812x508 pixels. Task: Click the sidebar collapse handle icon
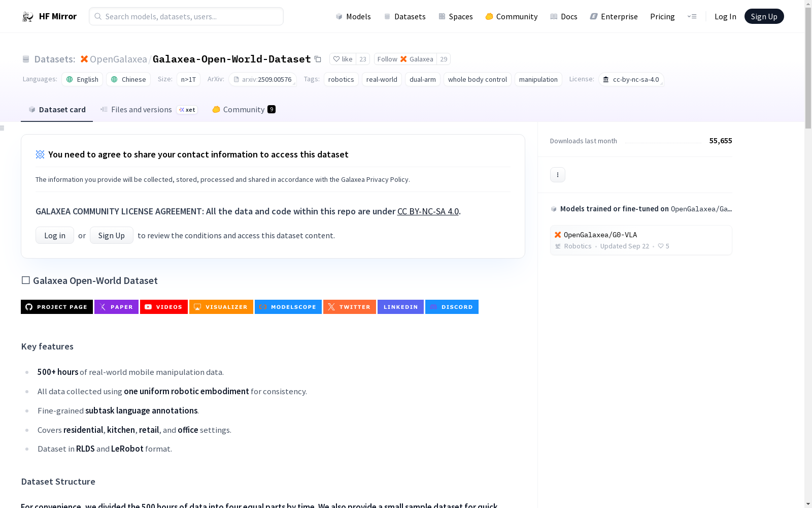pos(3,128)
